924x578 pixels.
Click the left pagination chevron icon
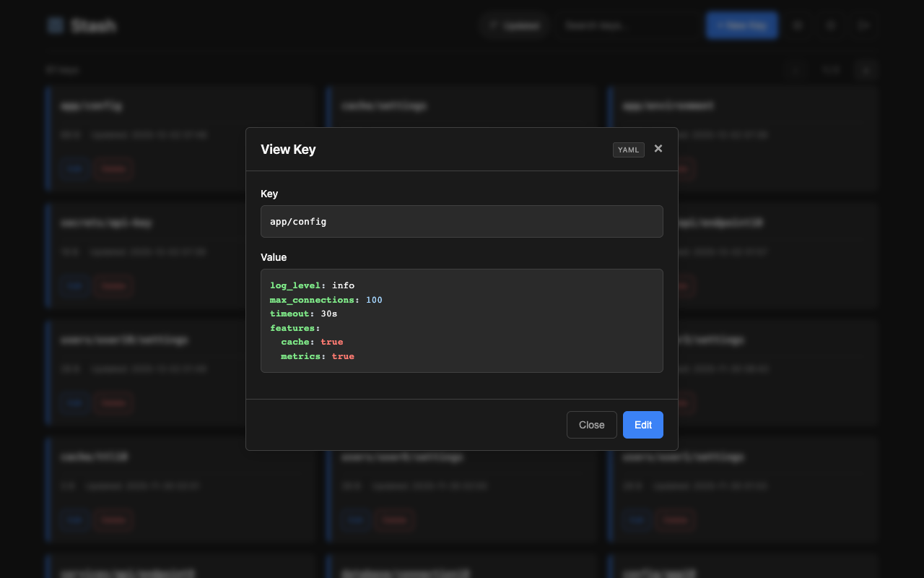pyautogui.click(x=796, y=69)
